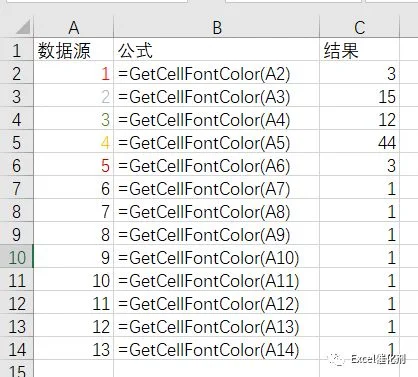Click cell A14 containing 13

pos(74,348)
